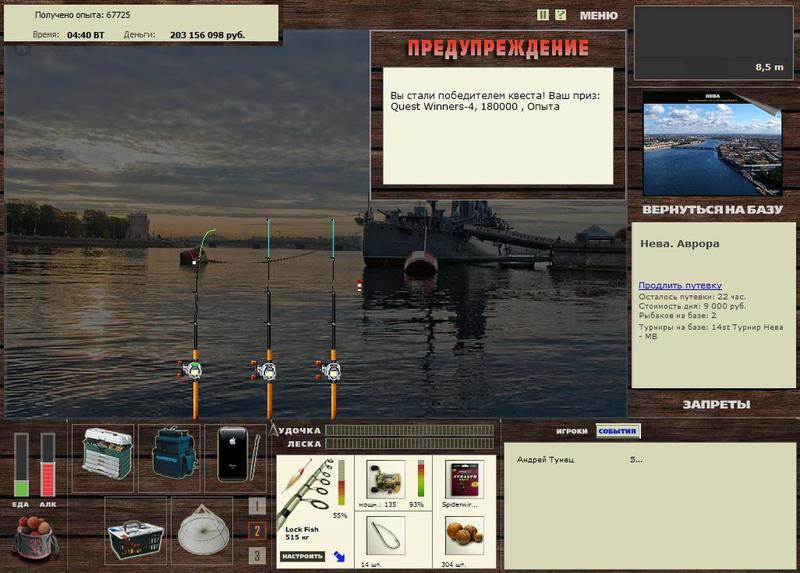Click Турниры на базе tournament text
This screenshot has height=573, width=800.
[711, 332]
